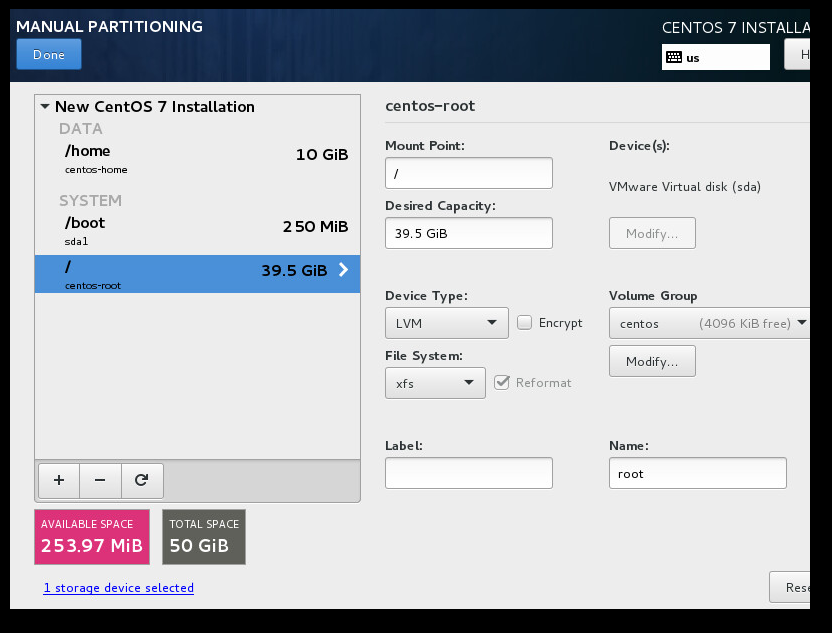Open the File System xfs dropdown

click(x=435, y=383)
